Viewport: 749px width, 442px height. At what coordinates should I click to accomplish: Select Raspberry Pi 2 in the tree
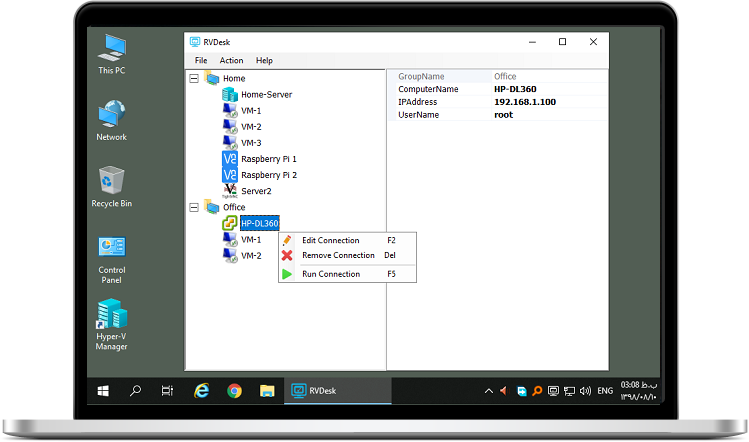coord(268,175)
